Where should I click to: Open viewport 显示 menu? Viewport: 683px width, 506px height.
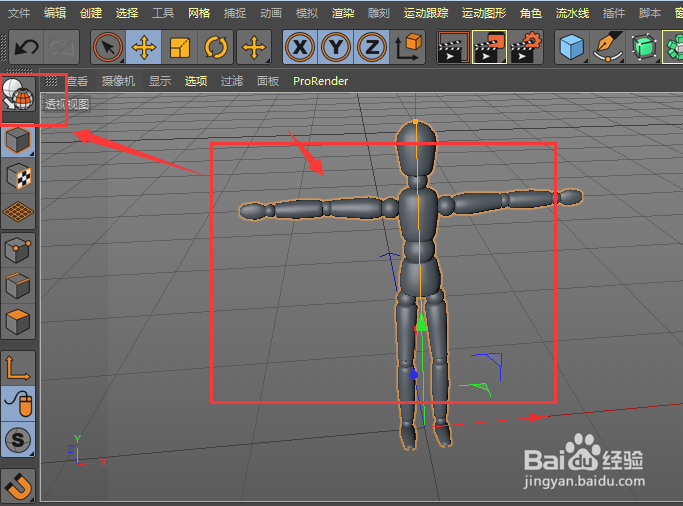tap(160, 81)
